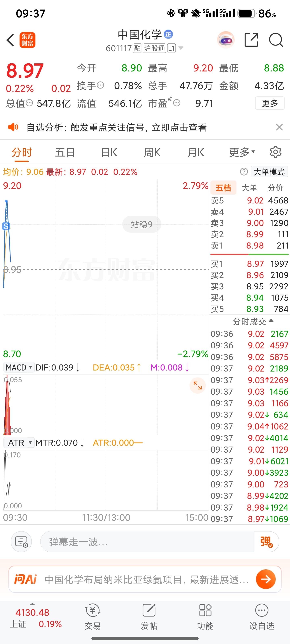This screenshot has height=644, width=290.
Task: Tap the question mark help icon
Action: pyautogui.click(x=244, y=172)
